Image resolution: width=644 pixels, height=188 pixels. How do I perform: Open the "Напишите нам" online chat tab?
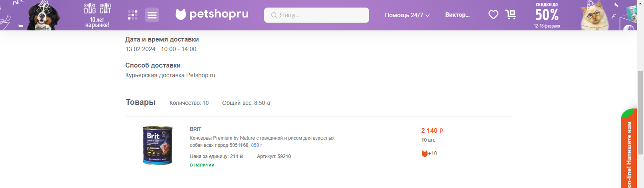click(629, 148)
